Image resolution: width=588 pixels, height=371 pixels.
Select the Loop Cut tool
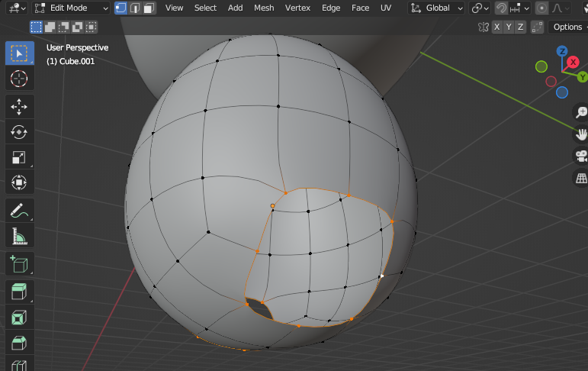[x=20, y=363]
